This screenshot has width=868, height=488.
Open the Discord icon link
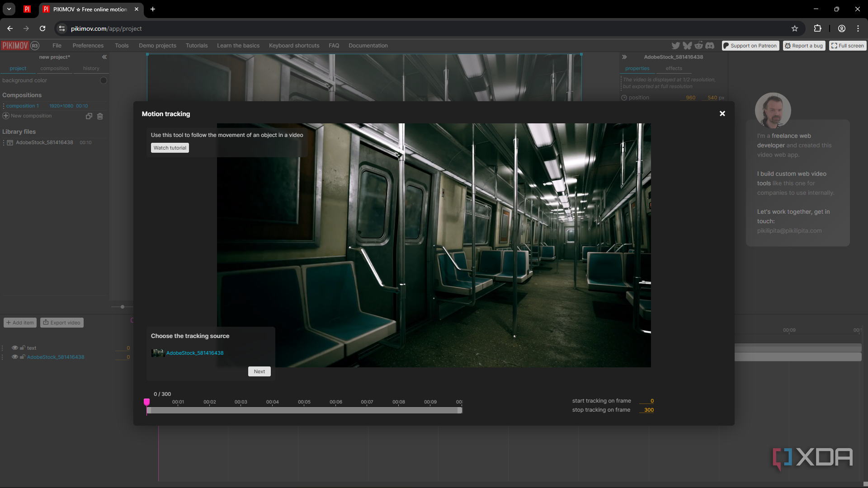(710, 46)
